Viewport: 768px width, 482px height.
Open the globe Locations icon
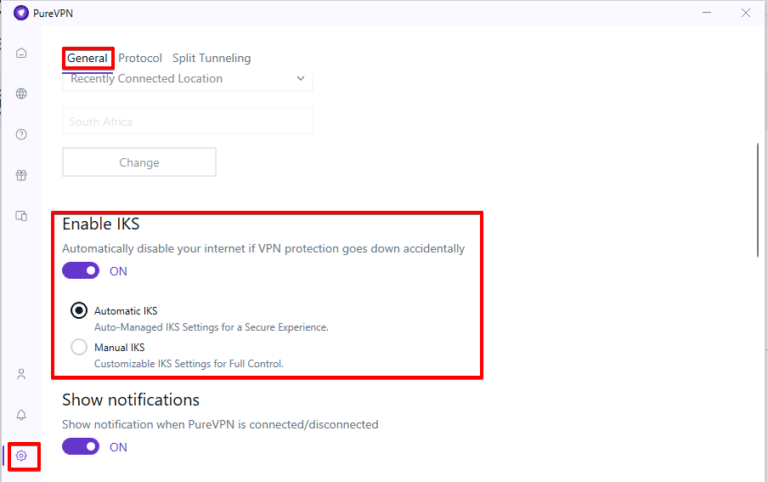click(x=21, y=94)
